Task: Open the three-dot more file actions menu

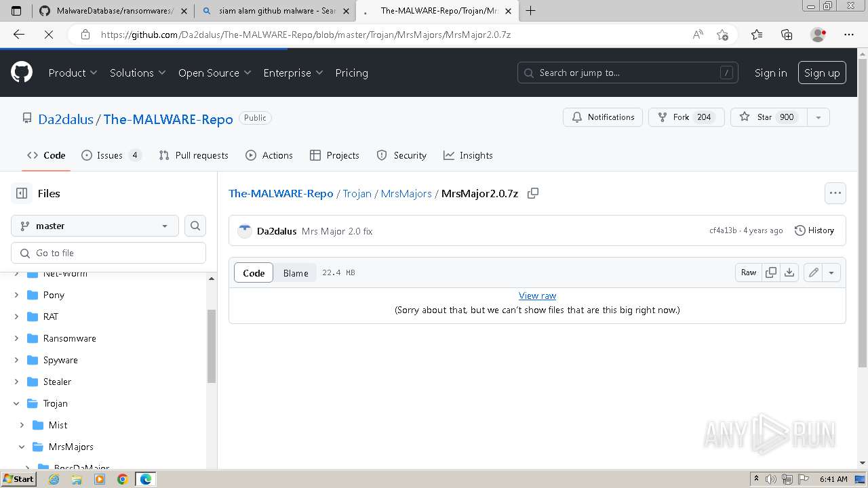Action: point(835,193)
